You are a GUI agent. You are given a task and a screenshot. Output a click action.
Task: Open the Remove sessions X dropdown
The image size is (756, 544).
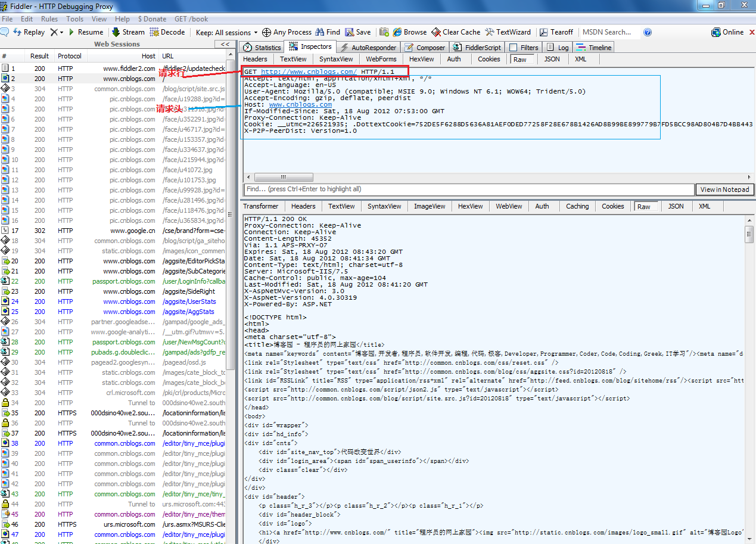click(57, 32)
